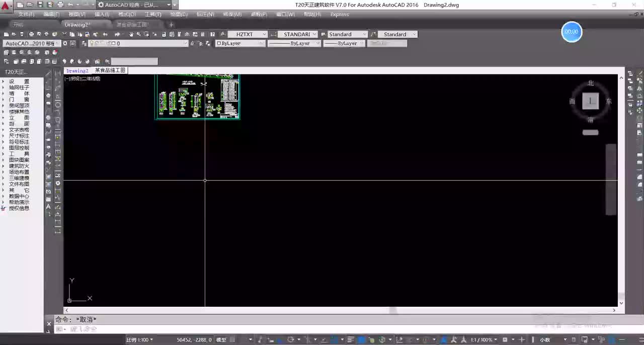This screenshot has height=345, width=644.
Task: Select Zoom Realtime in the standard toolbar
Action: tap(139, 34)
